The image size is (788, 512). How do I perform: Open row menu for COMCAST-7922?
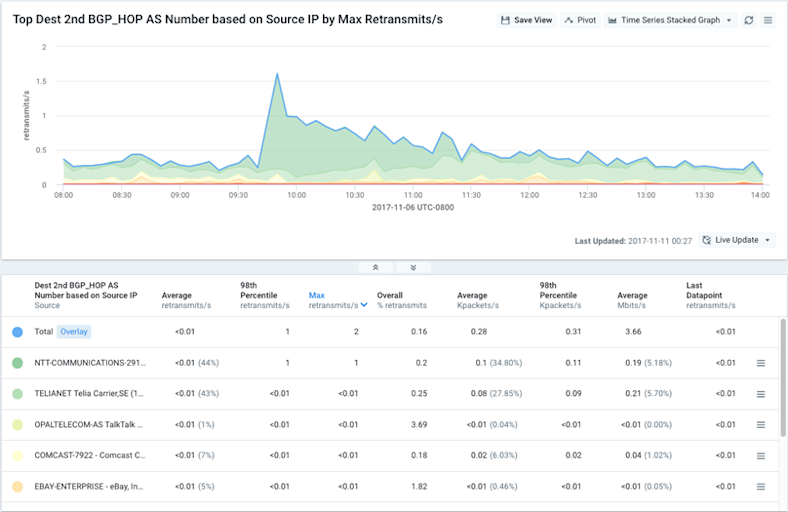click(x=761, y=456)
